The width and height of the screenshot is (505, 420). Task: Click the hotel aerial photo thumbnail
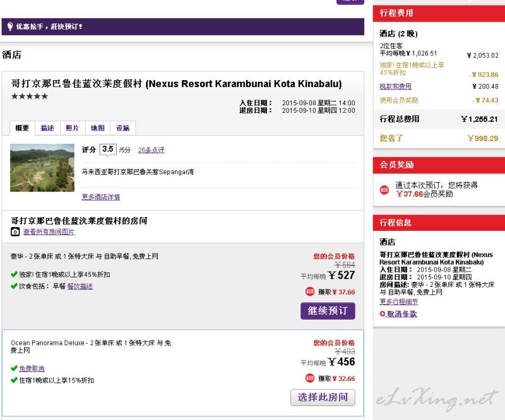click(42, 168)
